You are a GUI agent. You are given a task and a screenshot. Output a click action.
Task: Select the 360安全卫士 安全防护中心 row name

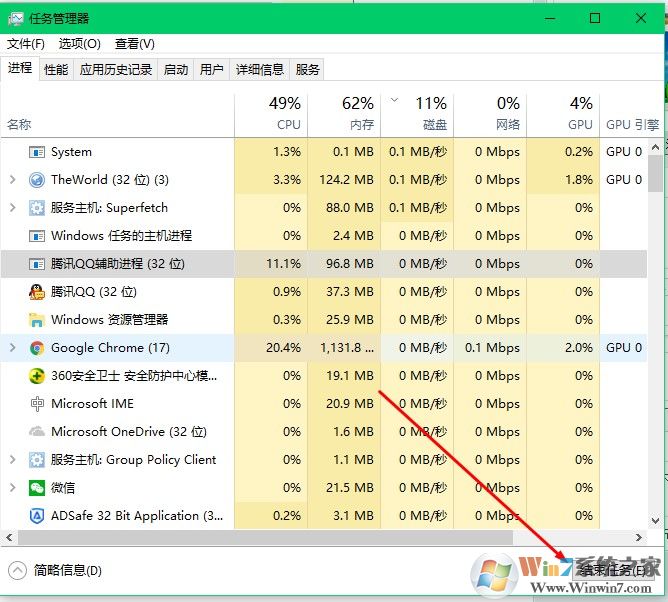pyautogui.click(x=134, y=376)
